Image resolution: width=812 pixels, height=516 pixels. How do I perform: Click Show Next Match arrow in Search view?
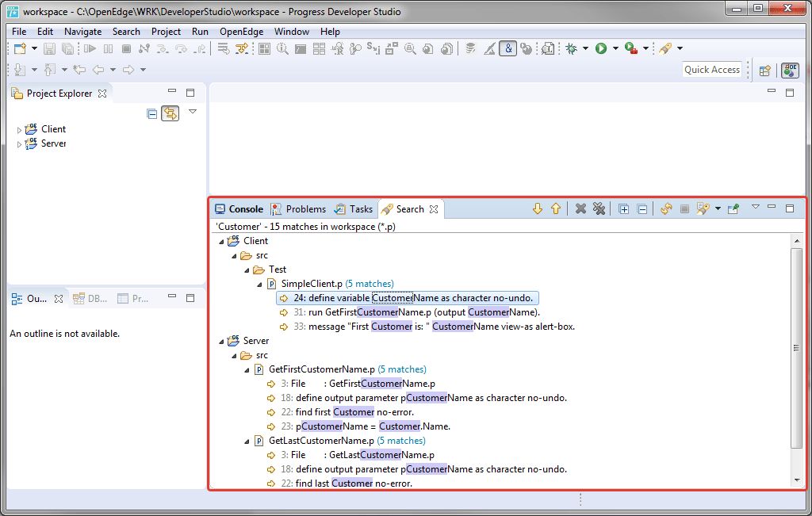coord(538,208)
